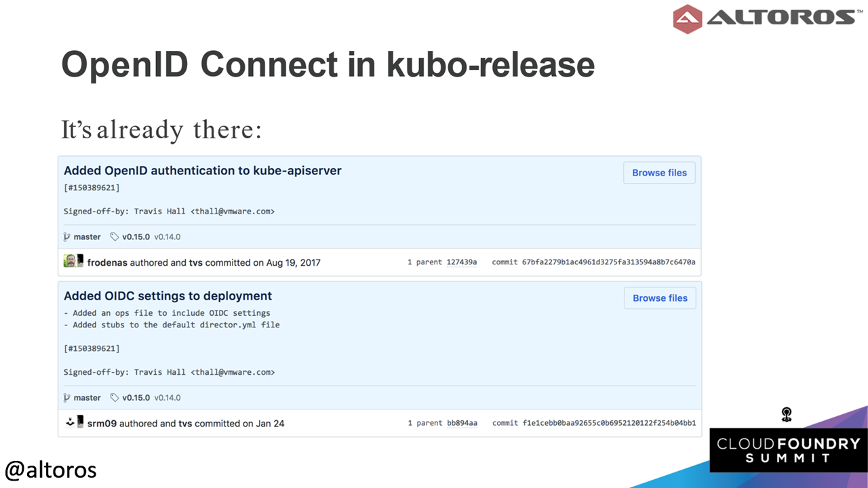Click tvs committer in the Aug 19, 2017 commit
The width and height of the screenshot is (868, 488).
click(x=195, y=262)
